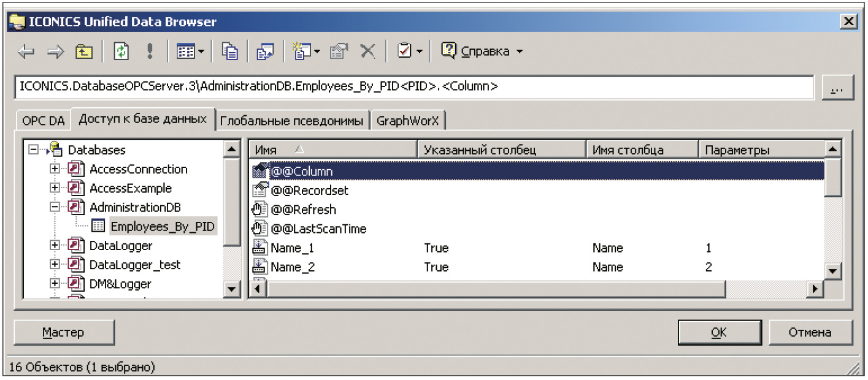
Task: Open the new item dropdown arrow
Action: (317, 53)
